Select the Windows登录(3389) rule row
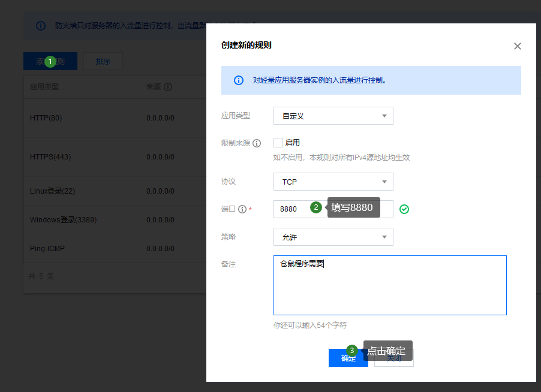The width and height of the screenshot is (541, 392). tap(115, 219)
